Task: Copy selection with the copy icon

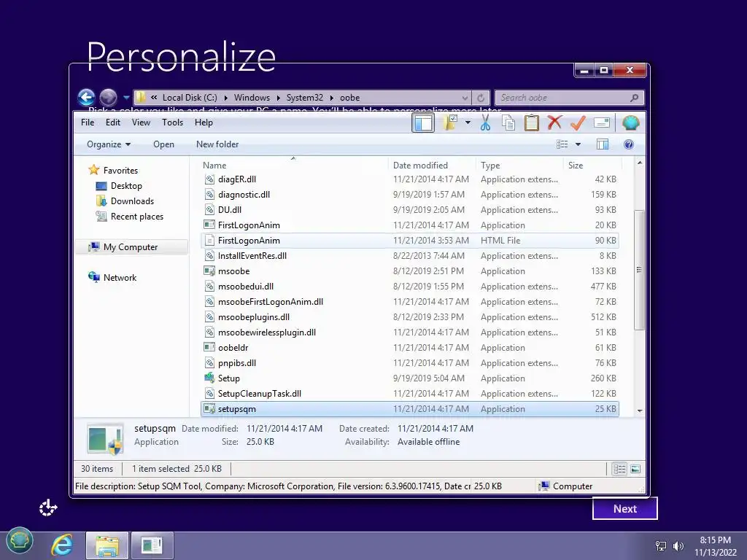Action: [x=508, y=122]
